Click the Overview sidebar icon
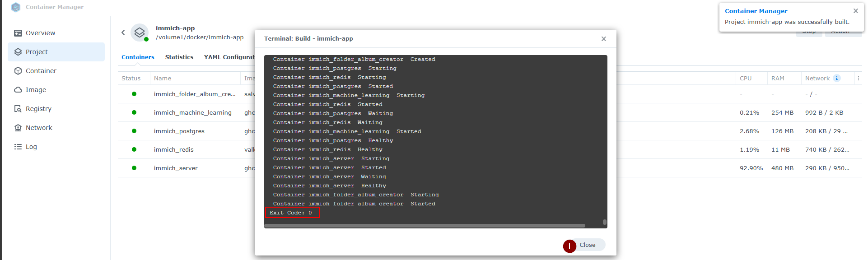Image resolution: width=868 pixels, height=260 pixels. coord(18,33)
